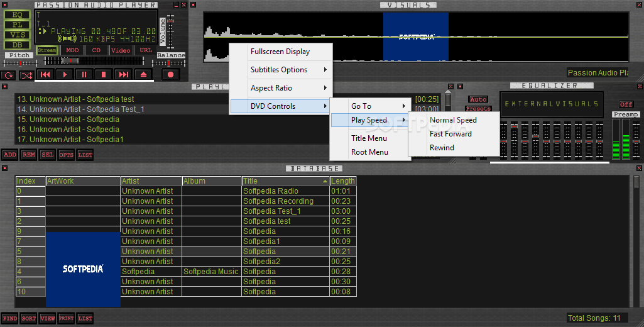Click the Softpedia artwork thumbnail in database

(83, 269)
